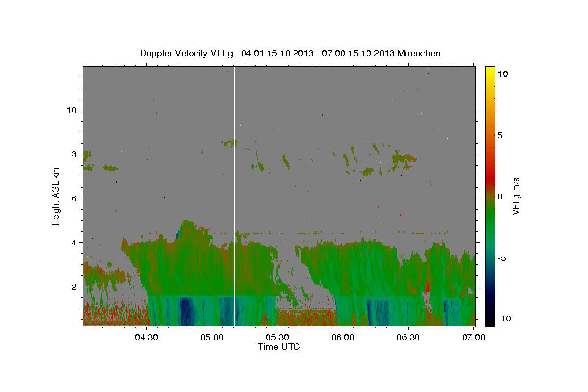Click the height axis tick label 10

coord(72,110)
